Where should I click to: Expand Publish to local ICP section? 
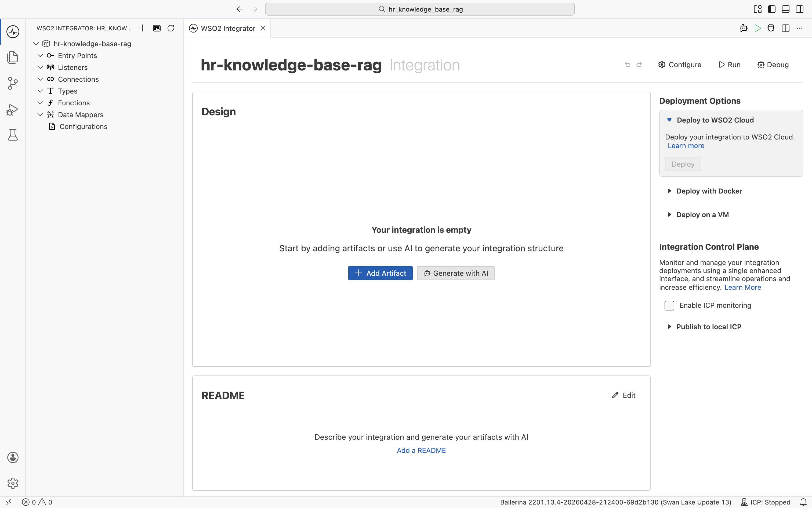click(x=669, y=327)
